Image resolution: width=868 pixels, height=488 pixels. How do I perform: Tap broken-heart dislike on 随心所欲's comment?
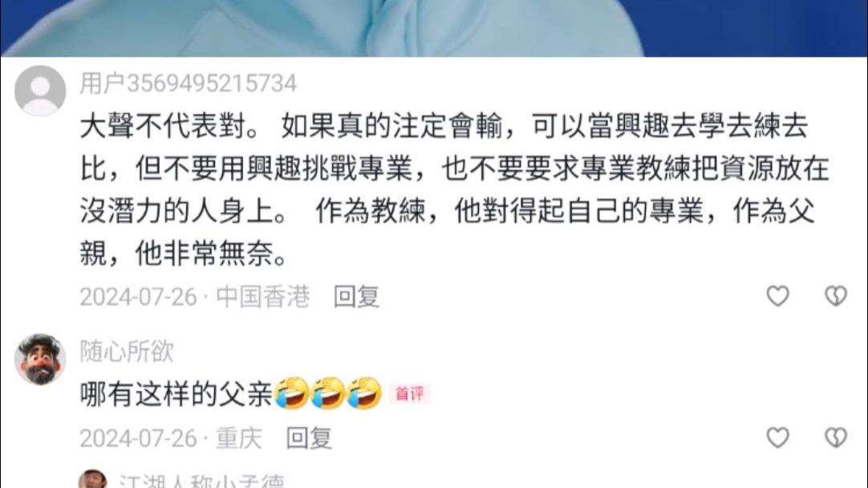[x=835, y=437]
